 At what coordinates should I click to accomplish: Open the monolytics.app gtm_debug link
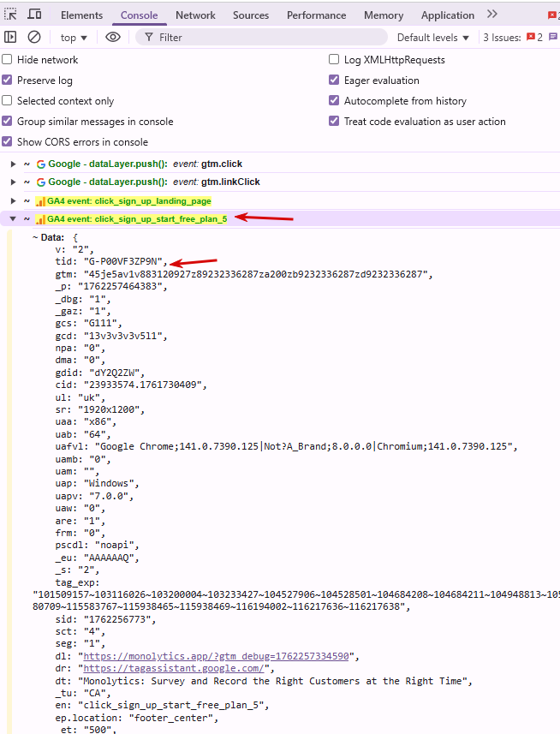[x=216, y=656]
